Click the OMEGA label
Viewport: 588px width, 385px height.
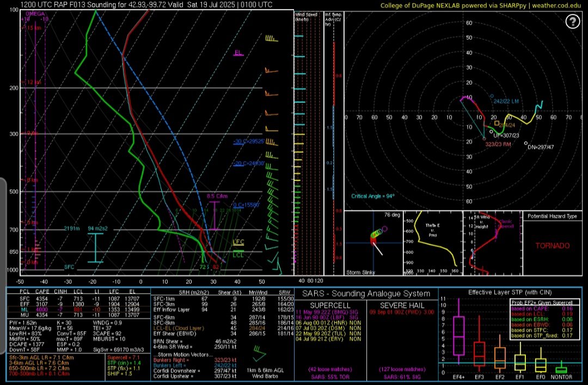click(x=35, y=14)
